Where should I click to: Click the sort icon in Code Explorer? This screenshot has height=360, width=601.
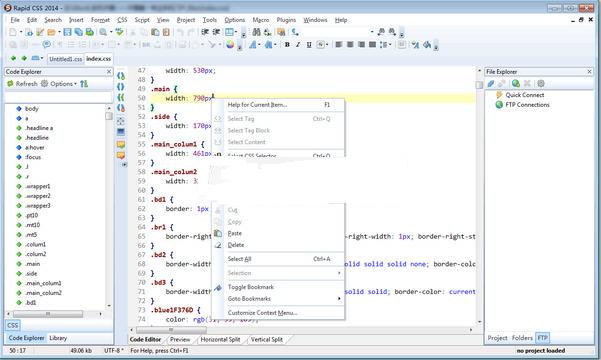pos(84,84)
